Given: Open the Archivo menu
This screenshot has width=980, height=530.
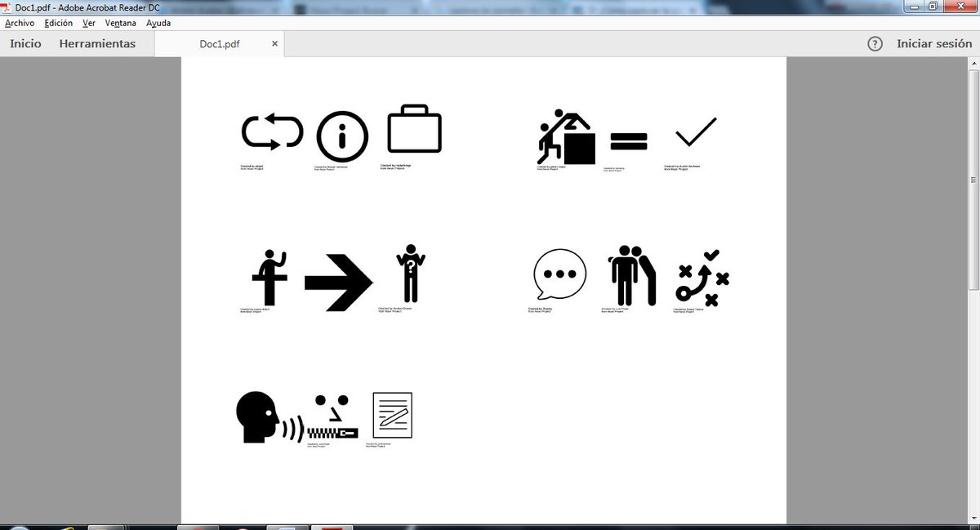Looking at the screenshot, I should (x=20, y=23).
